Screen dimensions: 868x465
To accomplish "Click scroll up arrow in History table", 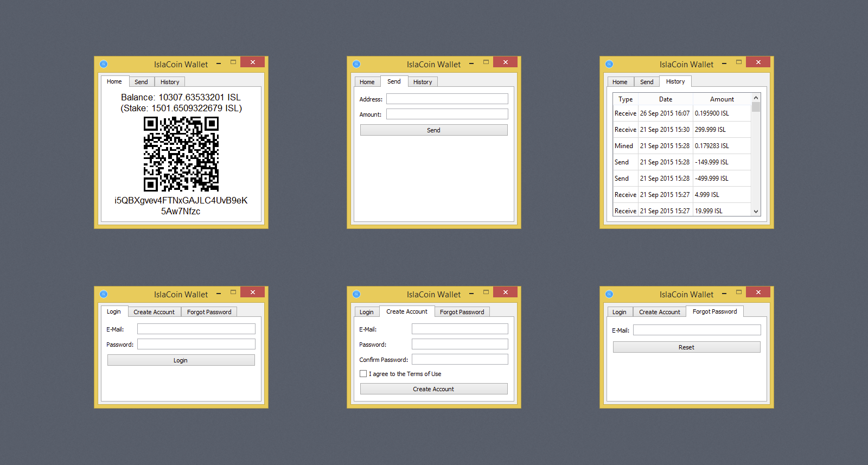I will [x=756, y=98].
